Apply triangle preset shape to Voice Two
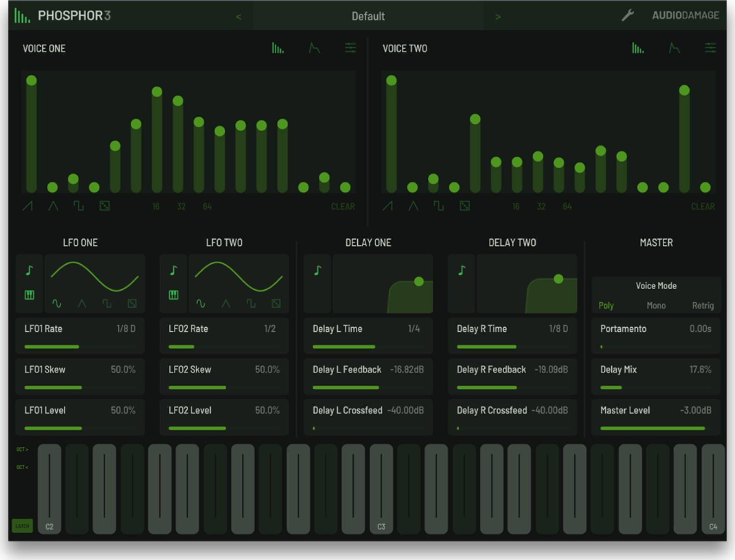Image resolution: width=735 pixels, height=560 pixels. [x=413, y=206]
